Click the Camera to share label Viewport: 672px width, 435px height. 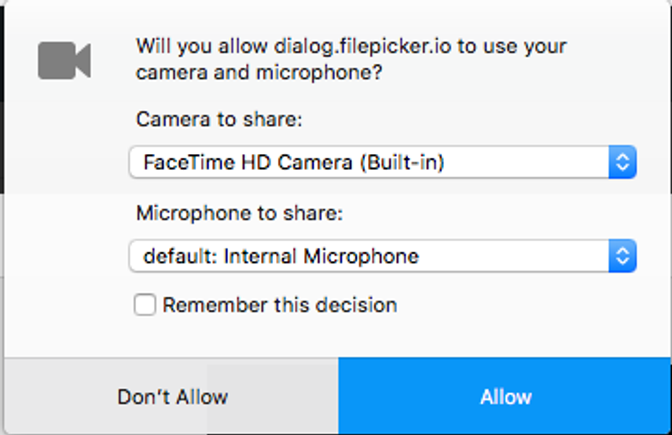(x=219, y=119)
